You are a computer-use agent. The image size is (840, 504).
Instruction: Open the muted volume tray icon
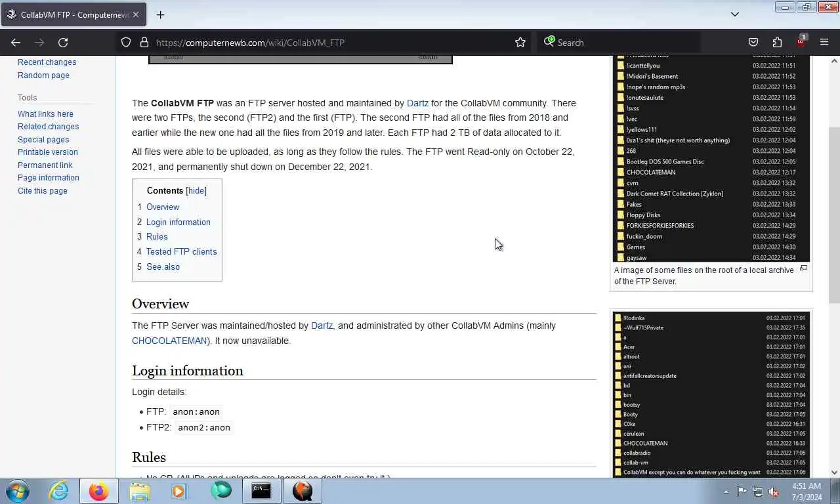pos(774,491)
